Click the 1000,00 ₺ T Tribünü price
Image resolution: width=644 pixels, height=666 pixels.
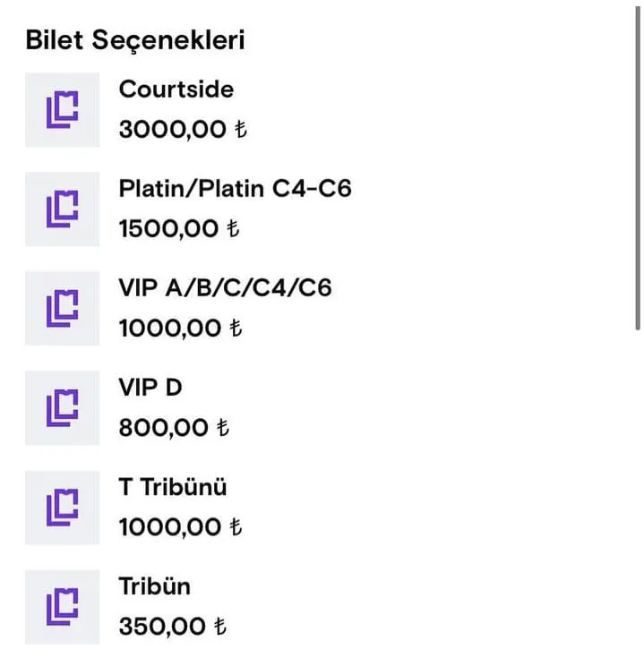[180, 527]
